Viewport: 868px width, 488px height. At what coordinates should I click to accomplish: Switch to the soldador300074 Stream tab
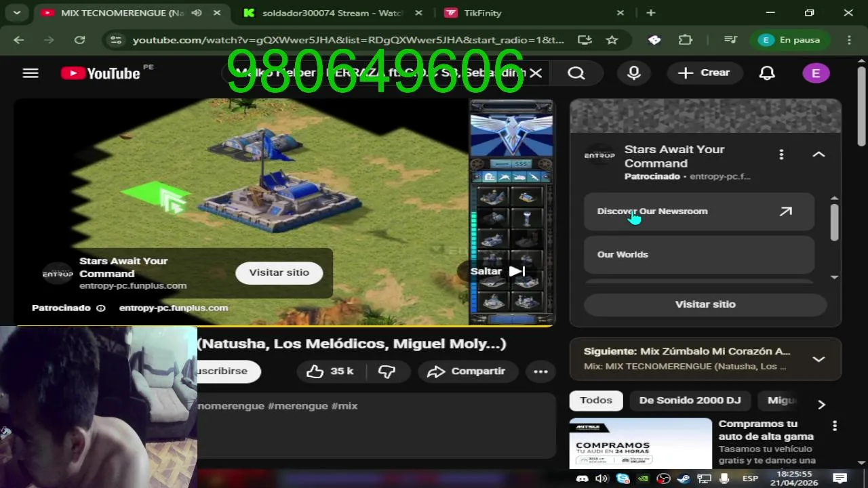pyautogui.click(x=332, y=13)
